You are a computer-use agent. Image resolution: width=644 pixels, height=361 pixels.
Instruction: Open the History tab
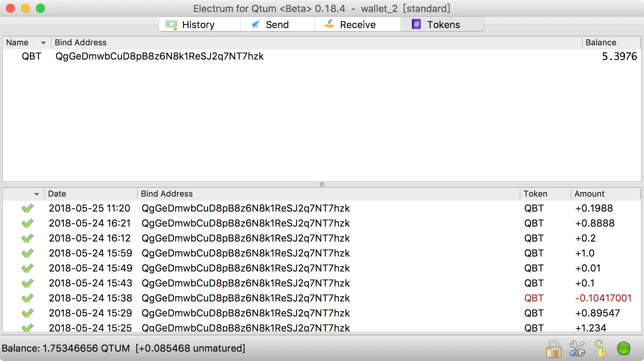[x=199, y=25]
